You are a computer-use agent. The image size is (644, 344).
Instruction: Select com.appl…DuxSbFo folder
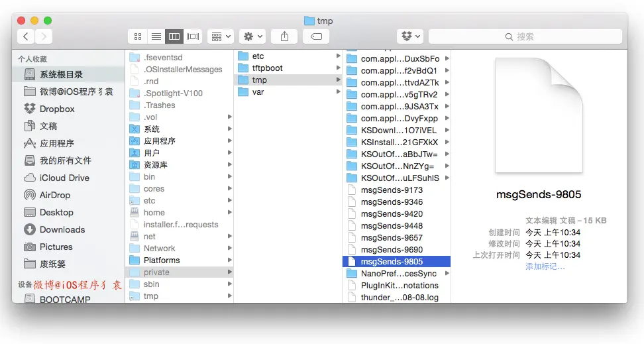(x=396, y=59)
